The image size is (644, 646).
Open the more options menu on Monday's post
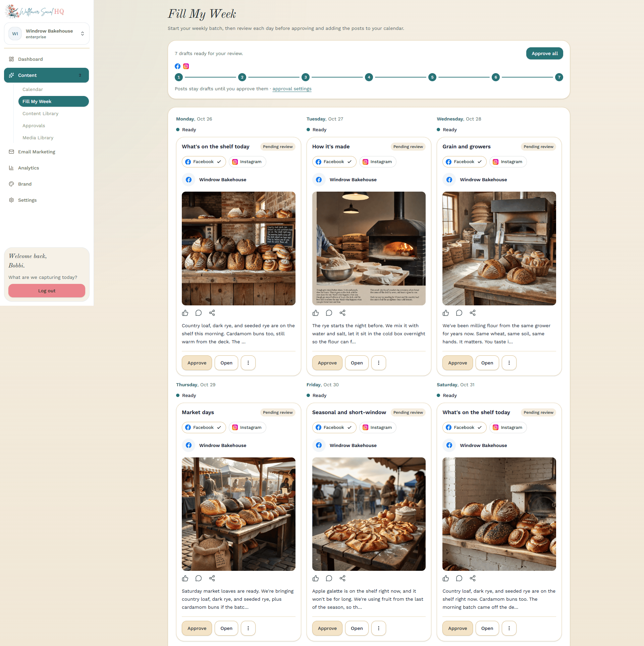pos(248,363)
